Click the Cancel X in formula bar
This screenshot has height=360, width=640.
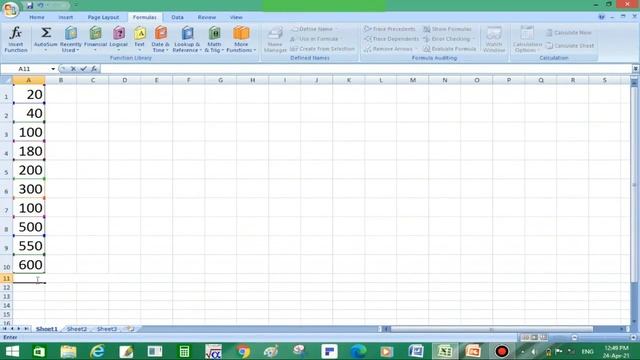[73, 69]
